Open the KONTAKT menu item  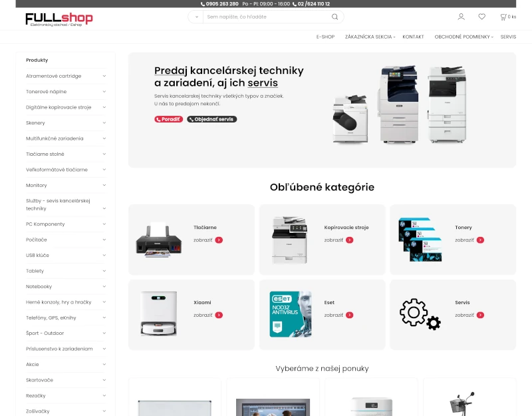[x=413, y=37]
